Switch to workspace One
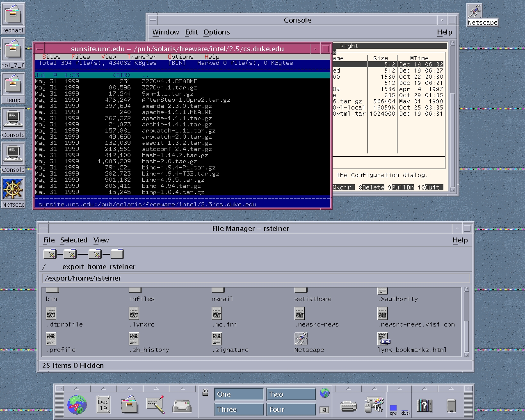 tap(239, 394)
